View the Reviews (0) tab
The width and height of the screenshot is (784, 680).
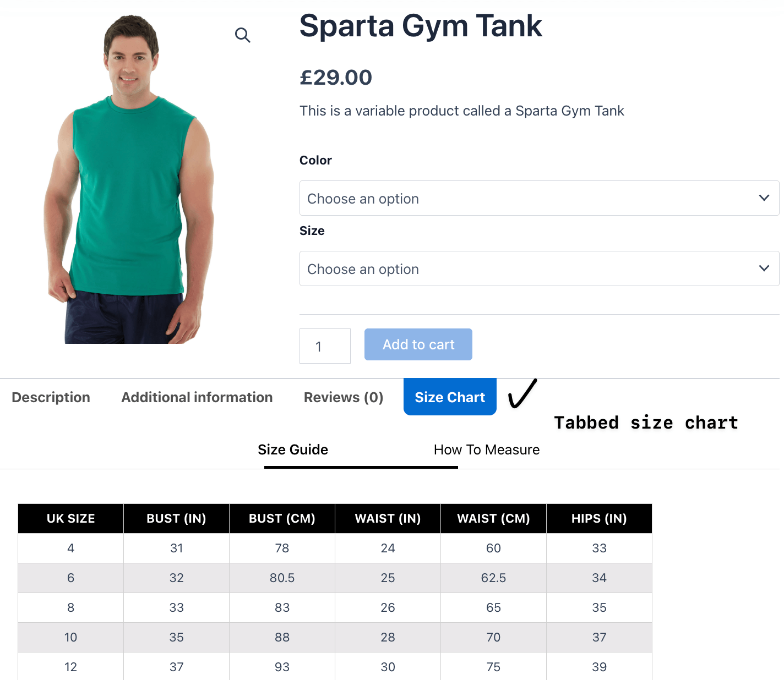pos(343,397)
